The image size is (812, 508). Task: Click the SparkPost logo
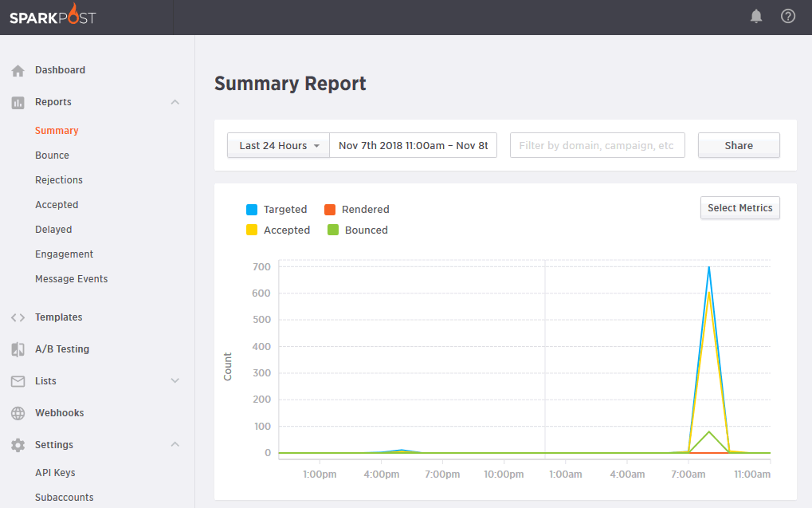click(53, 15)
